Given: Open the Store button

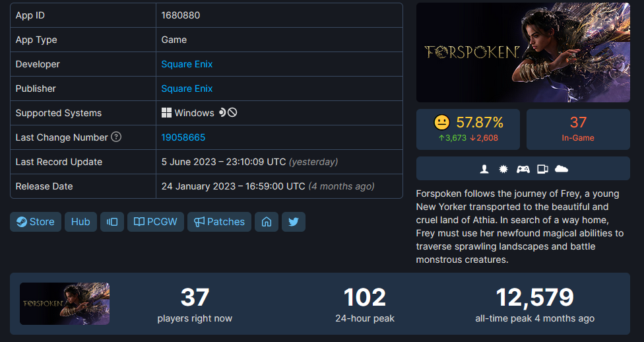Looking at the screenshot, I should pos(36,222).
